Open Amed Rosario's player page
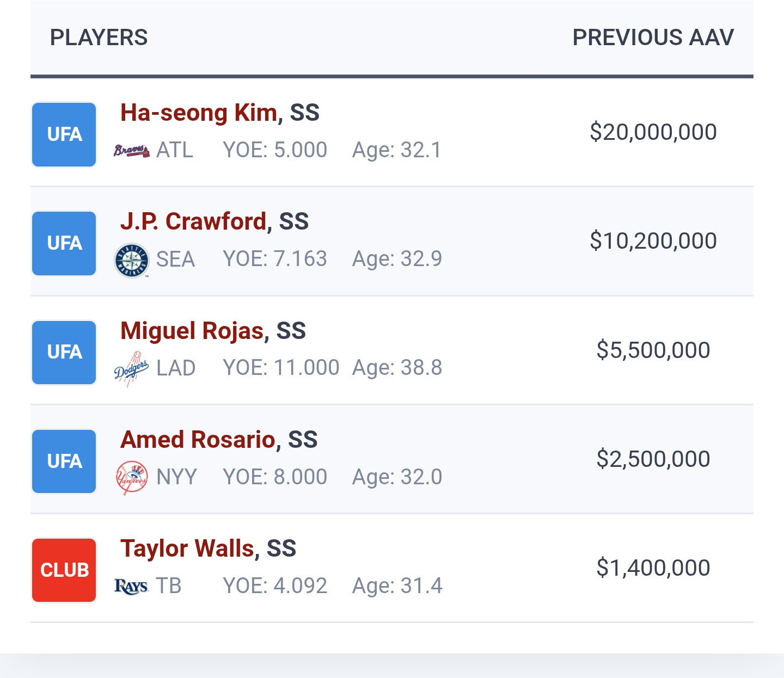 (x=198, y=440)
